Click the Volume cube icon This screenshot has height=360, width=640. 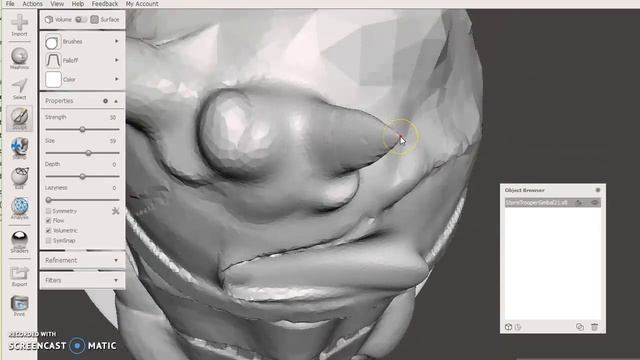point(49,20)
